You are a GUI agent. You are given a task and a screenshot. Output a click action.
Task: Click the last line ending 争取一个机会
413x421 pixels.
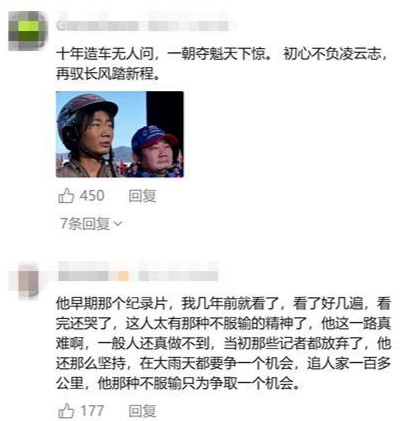pyautogui.click(x=178, y=383)
